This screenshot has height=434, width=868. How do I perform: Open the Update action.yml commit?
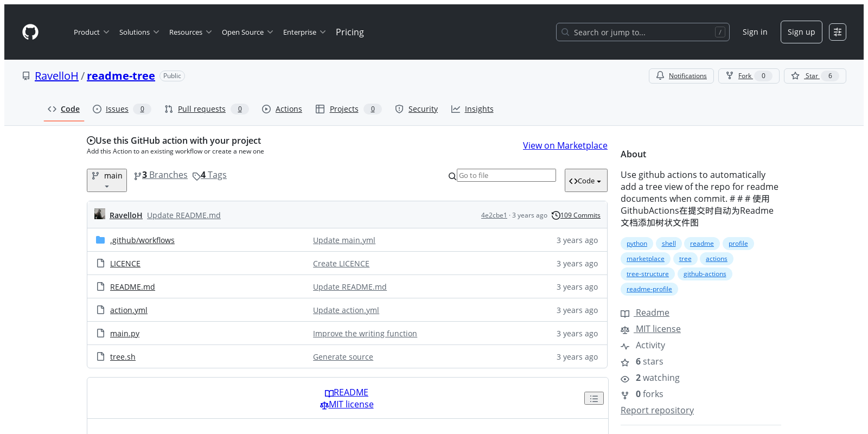(x=346, y=310)
